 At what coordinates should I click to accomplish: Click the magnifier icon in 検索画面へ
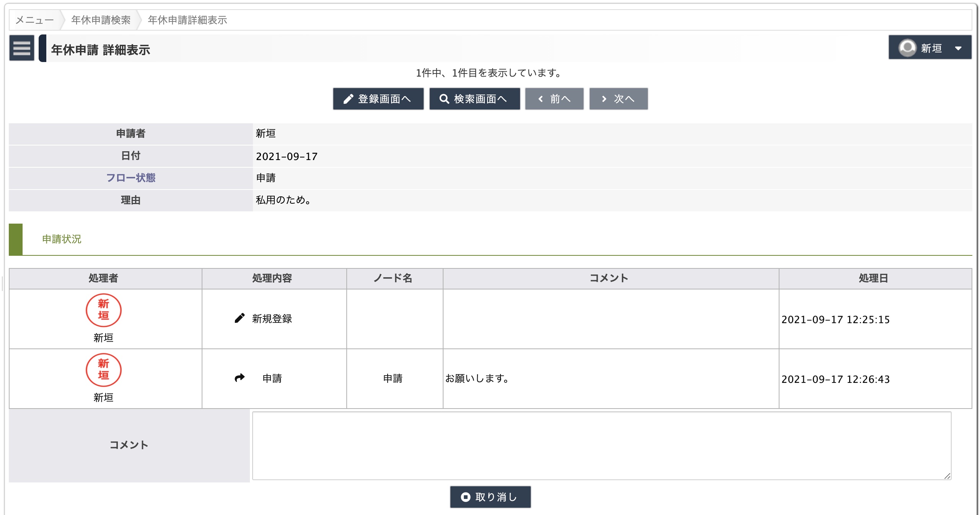click(x=444, y=99)
